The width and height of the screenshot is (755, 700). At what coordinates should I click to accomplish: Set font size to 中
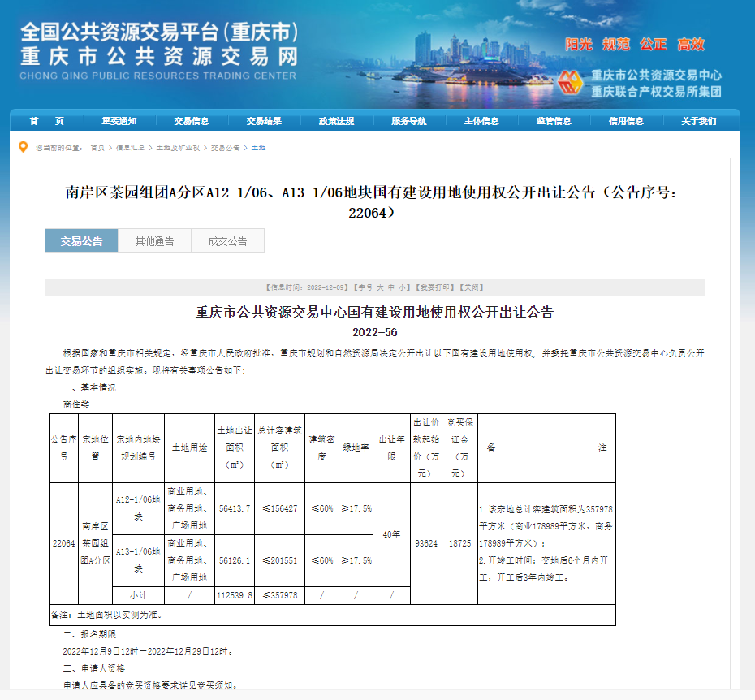pos(391,287)
